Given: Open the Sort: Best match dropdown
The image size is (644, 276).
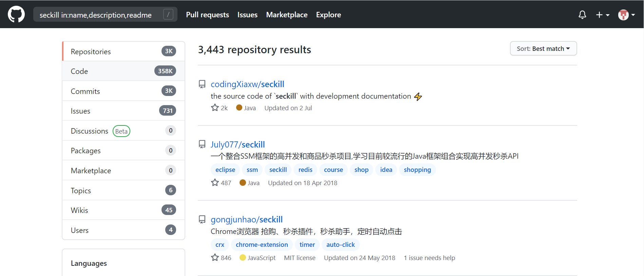Looking at the screenshot, I should (x=543, y=48).
